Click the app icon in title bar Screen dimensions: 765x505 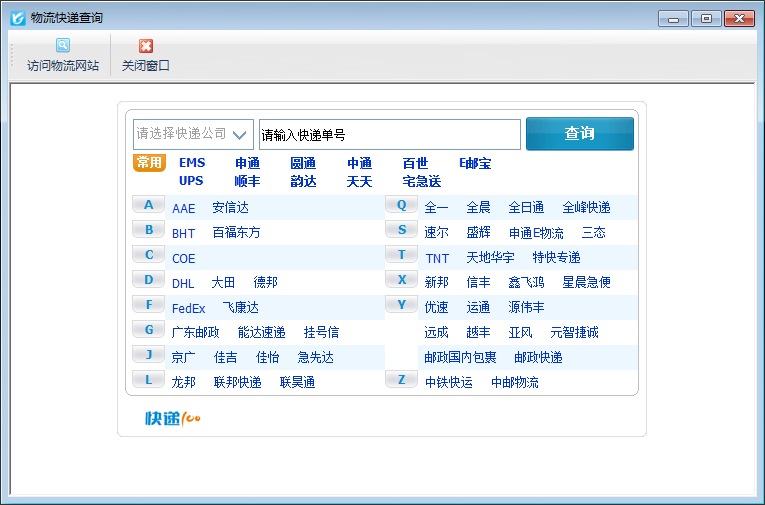[17, 18]
